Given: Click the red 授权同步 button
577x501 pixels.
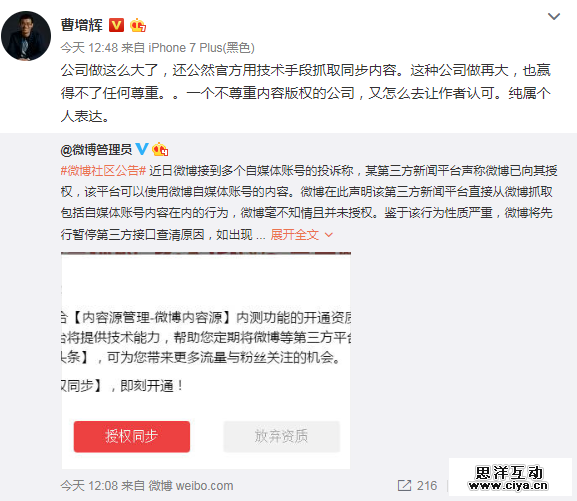Looking at the screenshot, I should point(132,436).
